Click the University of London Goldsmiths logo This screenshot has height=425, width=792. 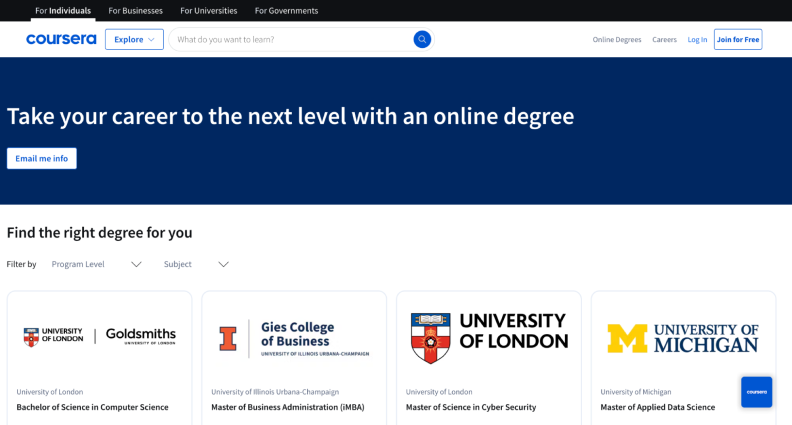100,336
